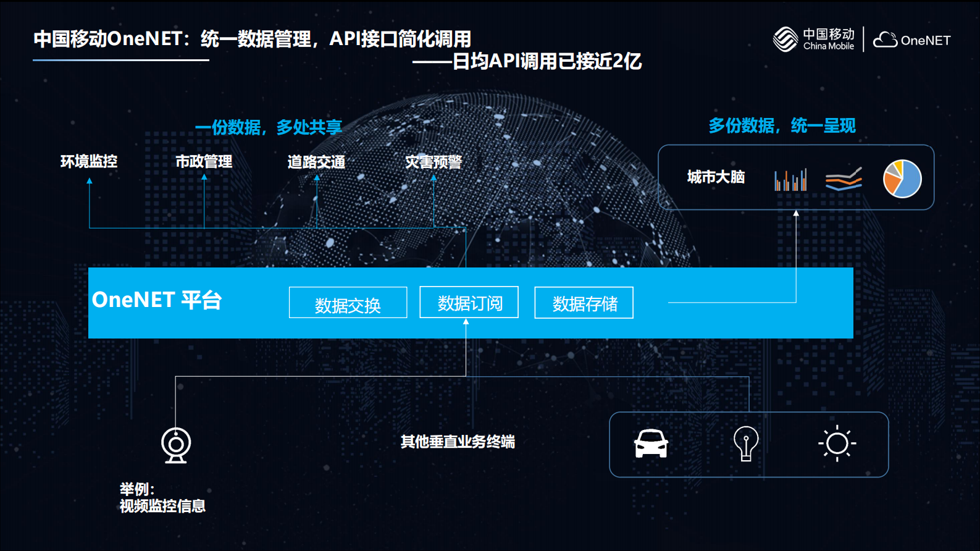This screenshot has height=551, width=980.
Task: Click the China Mobile logo icon
Action: coord(785,40)
